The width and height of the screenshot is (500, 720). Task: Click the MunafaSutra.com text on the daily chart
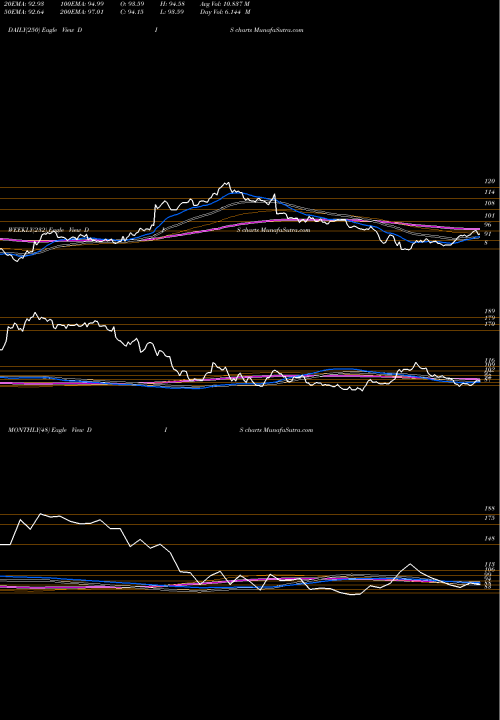point(278,30)
